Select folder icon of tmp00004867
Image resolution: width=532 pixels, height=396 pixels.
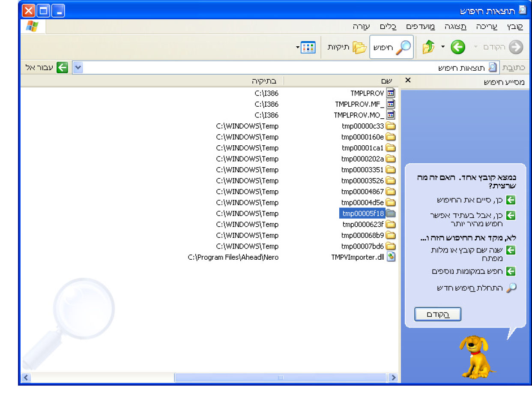coord(391,192)
